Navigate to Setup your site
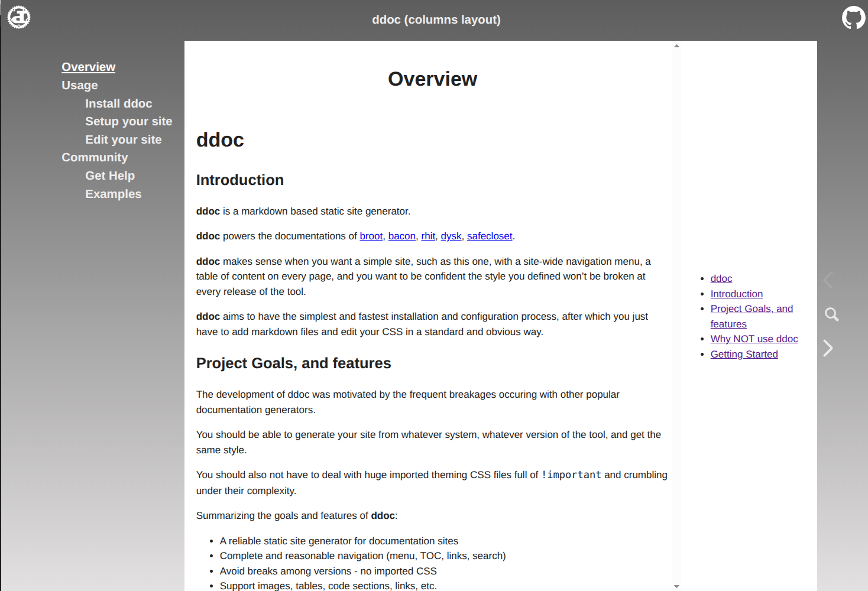Image resolution: width=868 pixels, height=591 pixels. pyautogui.click(x=128, y=121)
